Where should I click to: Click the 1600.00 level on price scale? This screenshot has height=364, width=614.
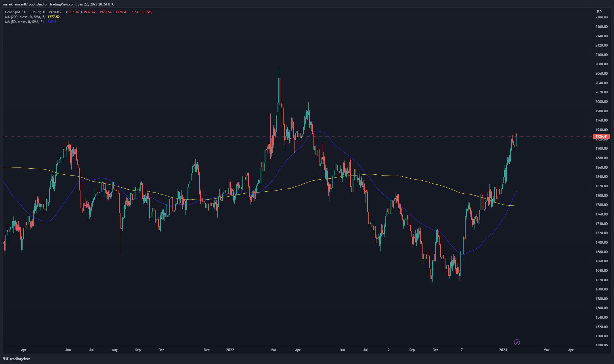pyautogui.click(x=602, y=289)
